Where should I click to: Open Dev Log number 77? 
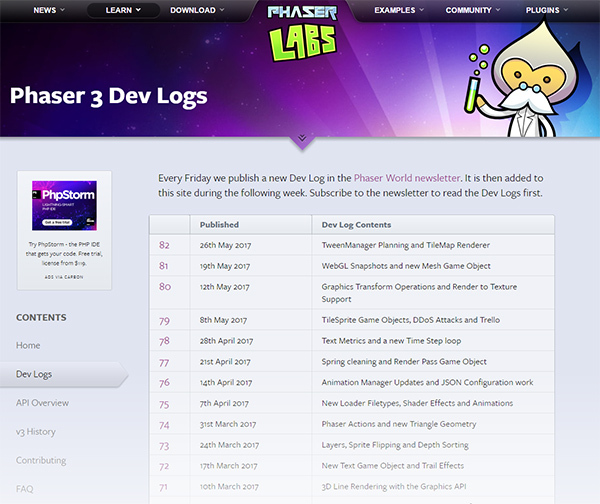(164, 362)
